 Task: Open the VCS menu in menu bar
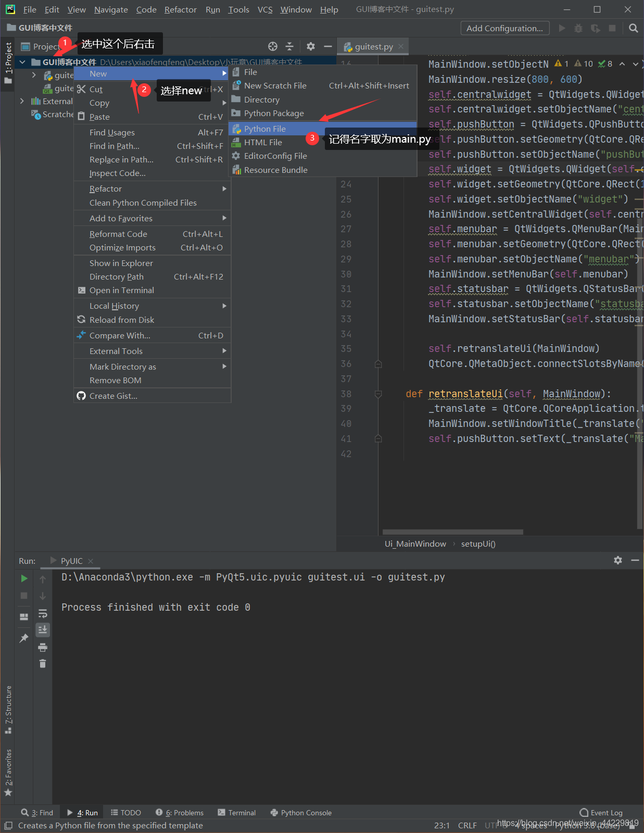coord(265,9)
